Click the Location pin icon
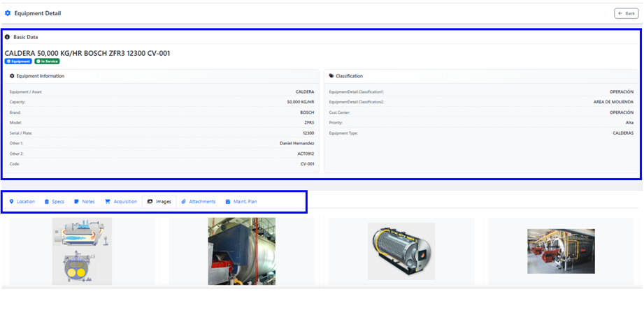Image resolution: width=644 pixels, height=317 pixels. point(11,201)
